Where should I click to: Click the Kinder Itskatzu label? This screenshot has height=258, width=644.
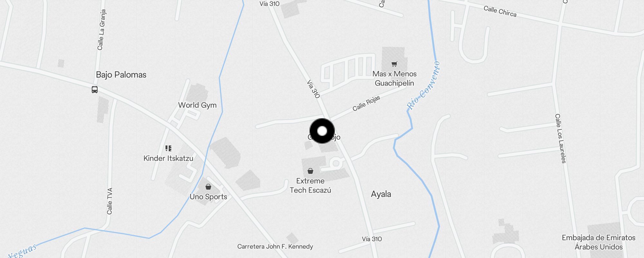(x=168, y=158)
